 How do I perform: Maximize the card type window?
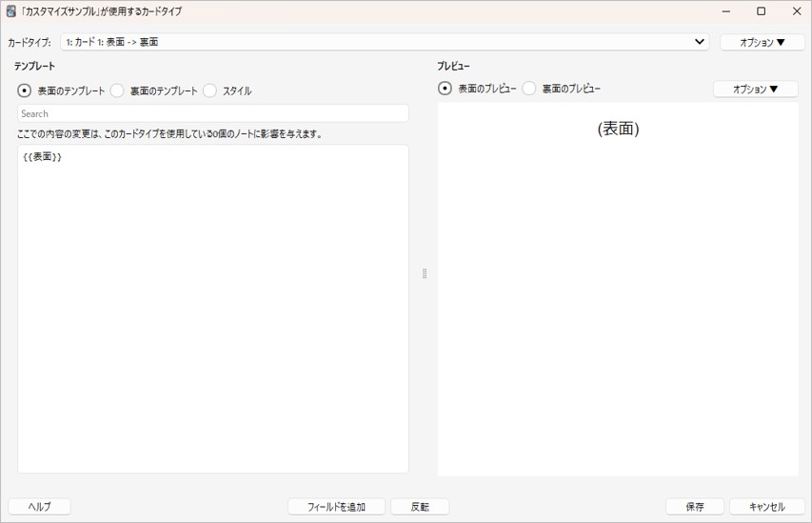761,10
